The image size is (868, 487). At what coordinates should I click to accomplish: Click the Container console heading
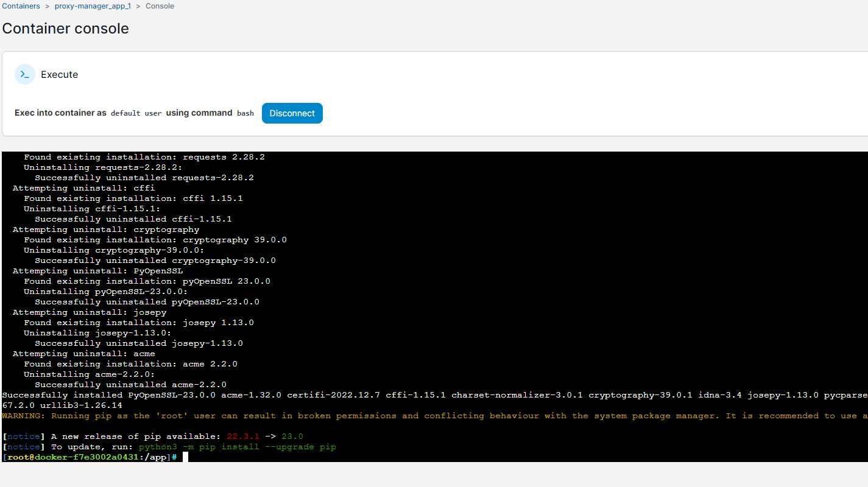[x=66, y=29]
